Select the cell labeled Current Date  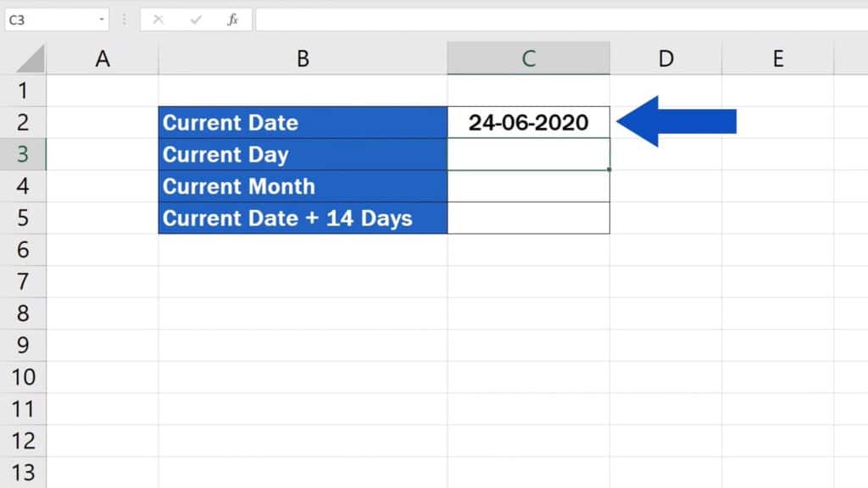[302, 122]
